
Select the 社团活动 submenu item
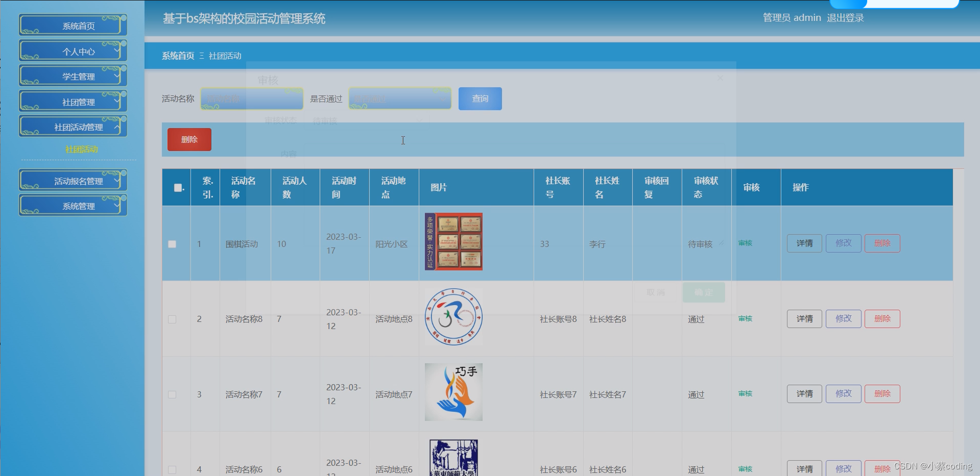click(82, 149)
